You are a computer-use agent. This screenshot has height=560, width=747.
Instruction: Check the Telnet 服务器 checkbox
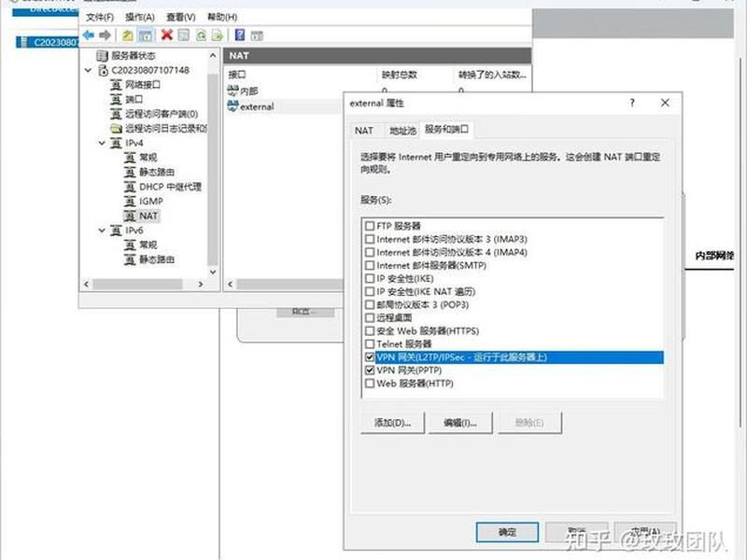click(x=370, y=343)
